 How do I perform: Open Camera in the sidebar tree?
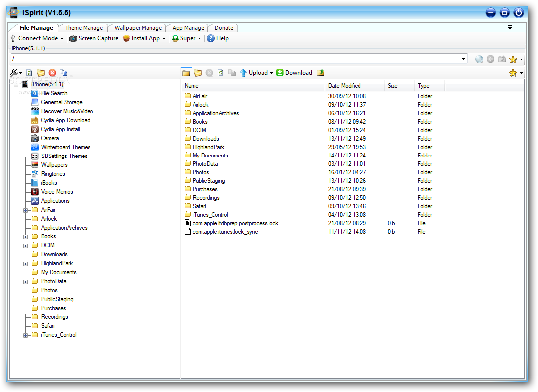[x=50, y=138]
